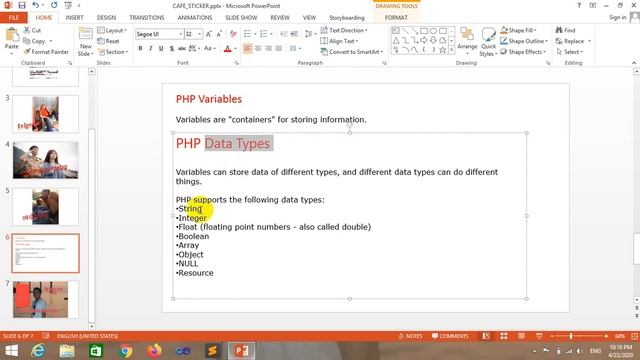Switch to the INSERT tab

[x=74, y=18]
